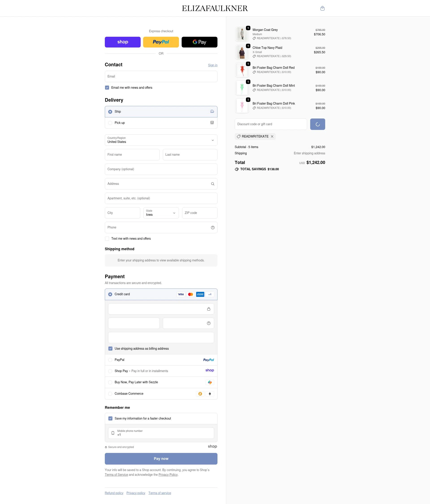Choose Google Pay express checkout
This screenshot has width=430, height=504.
199,42
